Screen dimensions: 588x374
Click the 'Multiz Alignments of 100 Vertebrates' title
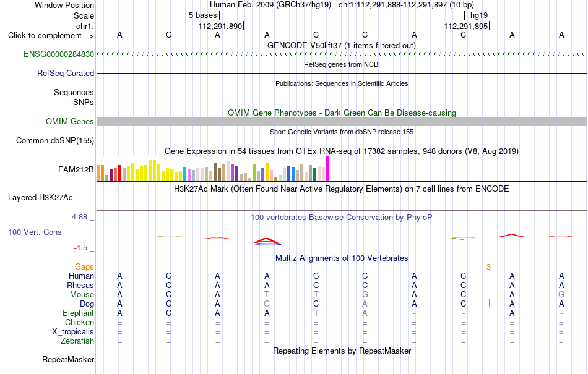click(x=342, y=258)
